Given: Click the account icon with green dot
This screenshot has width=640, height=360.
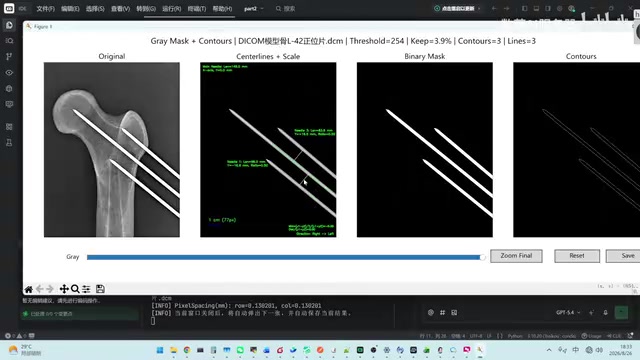Looking at the screenshot, I should point(571,9).
